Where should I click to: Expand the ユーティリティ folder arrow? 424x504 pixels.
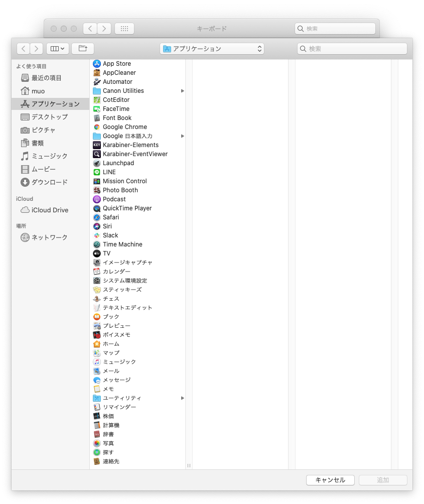tap(183, 398)
